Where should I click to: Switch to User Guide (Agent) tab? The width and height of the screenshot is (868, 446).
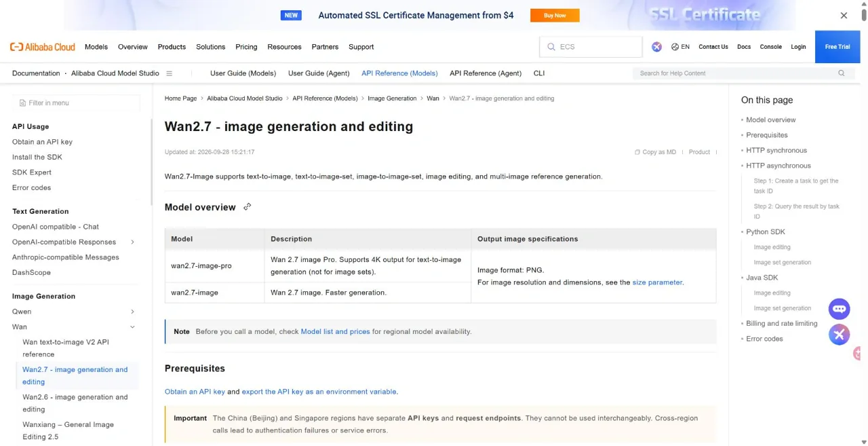pyautogui.click(x=319, y=73)
